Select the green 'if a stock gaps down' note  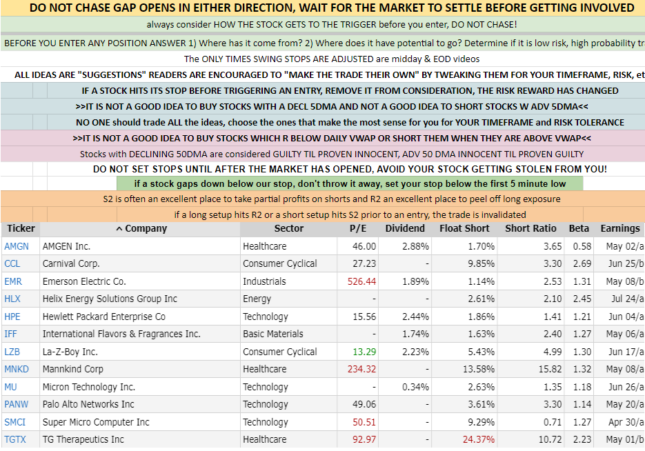click(x=350, y=184)
